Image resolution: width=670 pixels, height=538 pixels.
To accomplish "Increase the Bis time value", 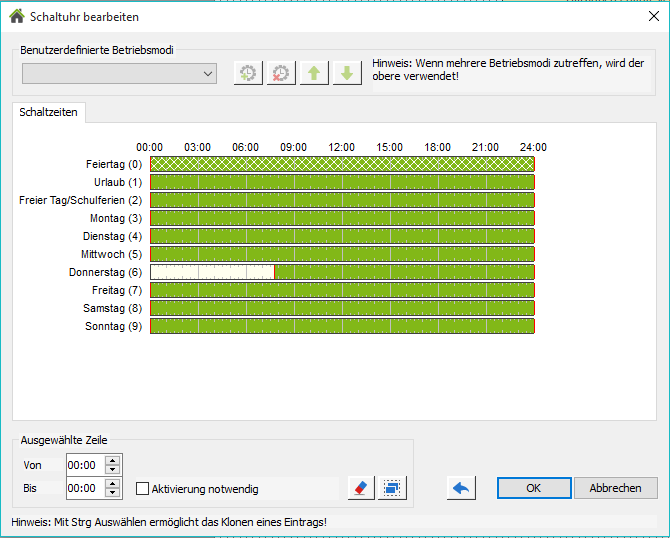I will coord(112,484).
